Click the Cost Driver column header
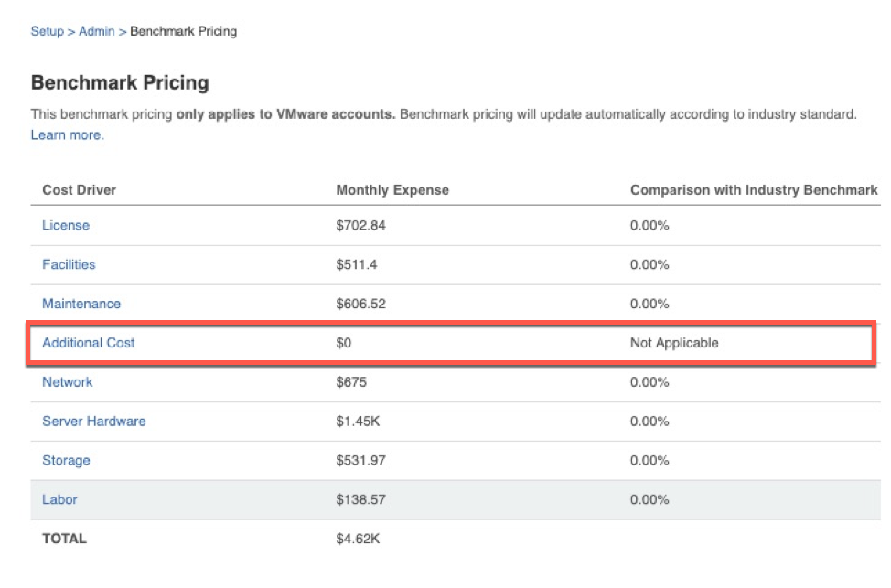This screenshot has height=588, width=891. pyautogui.click(x=79, y=190)
